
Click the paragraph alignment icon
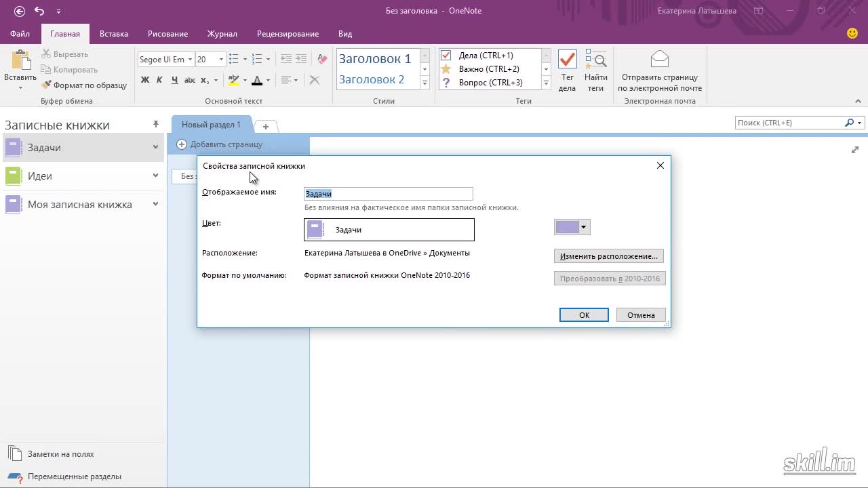[286, 80]
